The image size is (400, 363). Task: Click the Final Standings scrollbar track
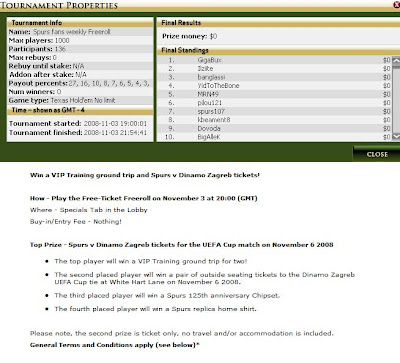tap(396, 100)
